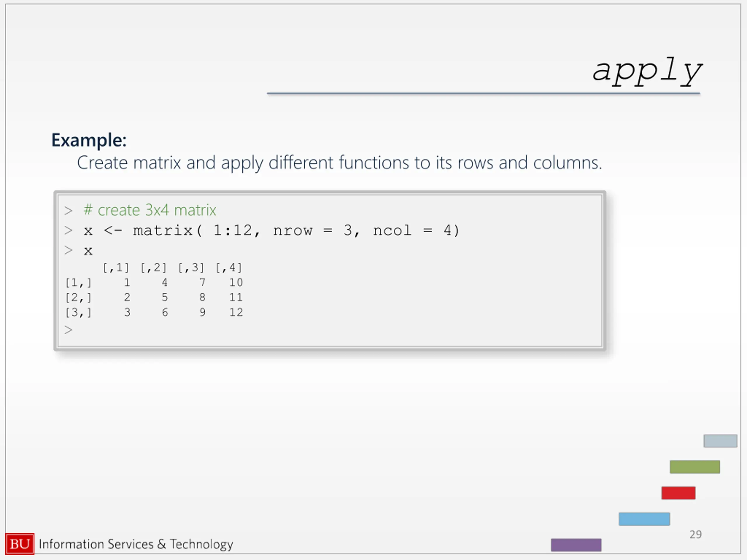Click the [,4] column header
Screen dimensions: 747x560
229,268
